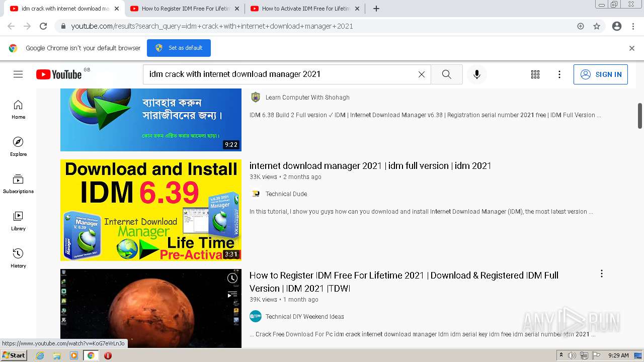
Task: Close the 'How to Register IDM Free' tab
Action: point(237,9)
